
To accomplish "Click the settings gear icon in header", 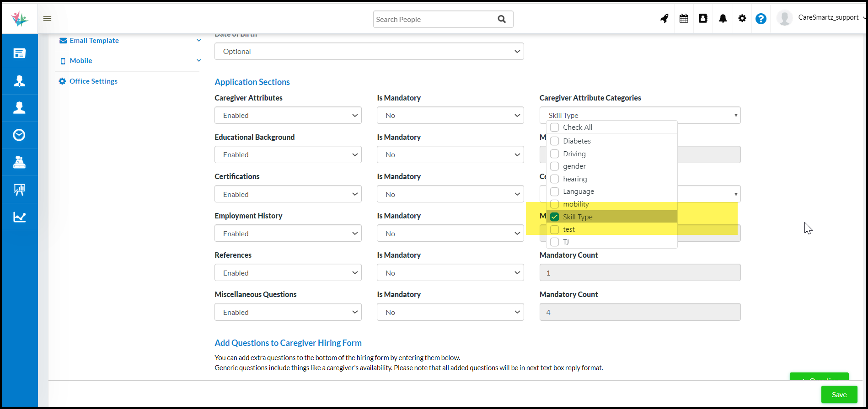I will pyautogui.click(x=742, y=19).
